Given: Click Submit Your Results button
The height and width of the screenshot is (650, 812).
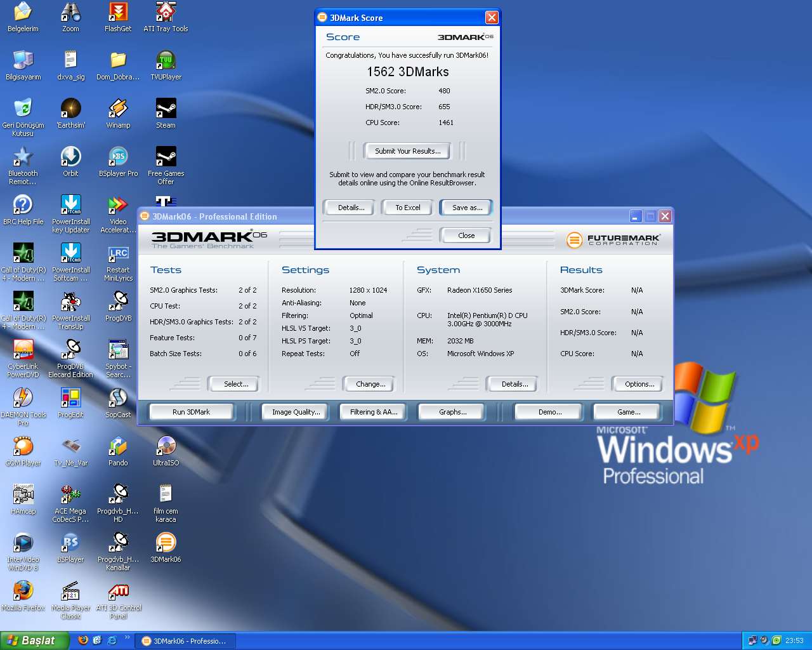Looking at the screenshot, I should click(407, 151).
